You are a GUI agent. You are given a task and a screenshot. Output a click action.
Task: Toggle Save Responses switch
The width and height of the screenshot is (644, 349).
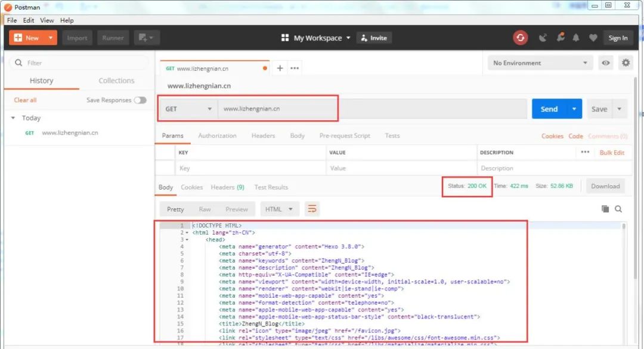(x=140, y=100)
